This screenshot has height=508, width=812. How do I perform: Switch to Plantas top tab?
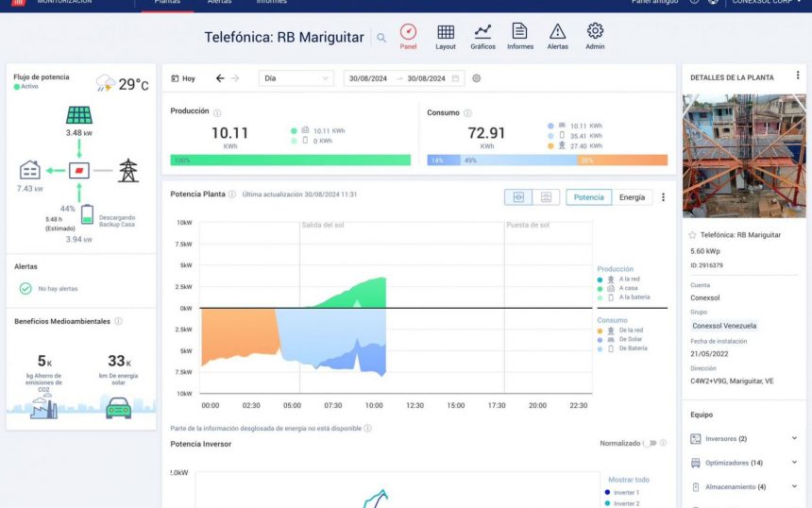tap(167, 2)
